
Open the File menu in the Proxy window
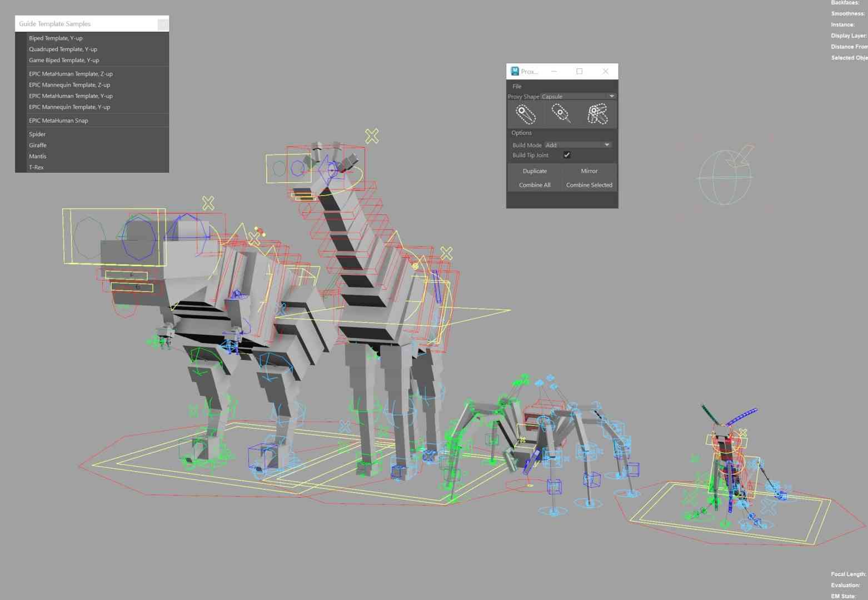click(517, 86)
